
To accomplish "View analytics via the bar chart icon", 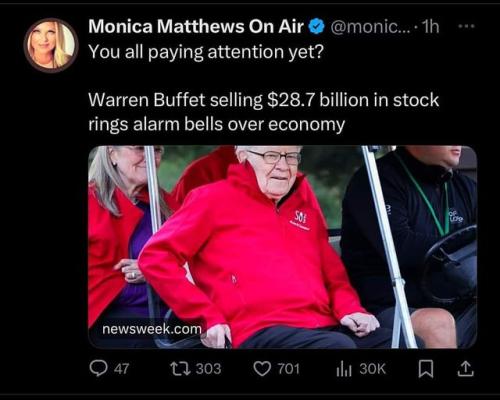I will (x=344, y=369).
